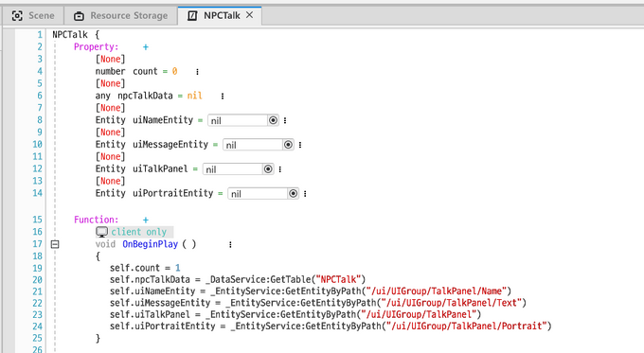Viewport: 644px width, 353px height.
Task: Click the [None] attribute above uiPortraitEntity
Action: 110,181
